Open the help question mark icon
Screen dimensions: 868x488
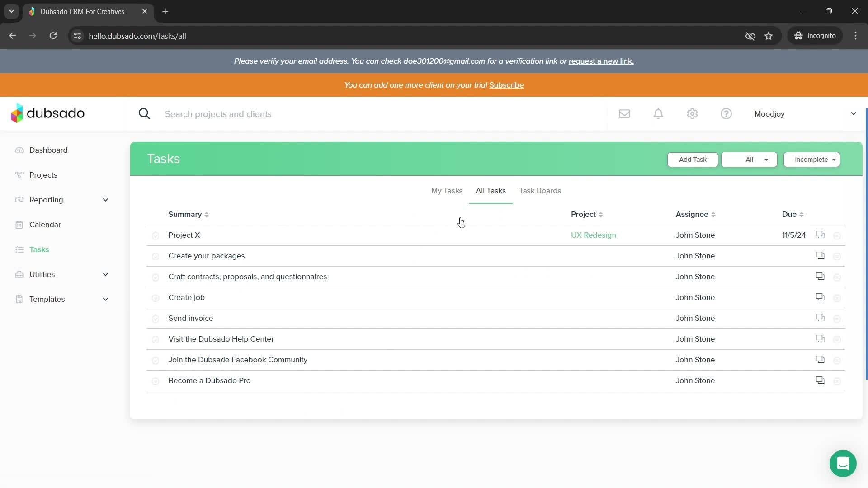click(726, 114)
